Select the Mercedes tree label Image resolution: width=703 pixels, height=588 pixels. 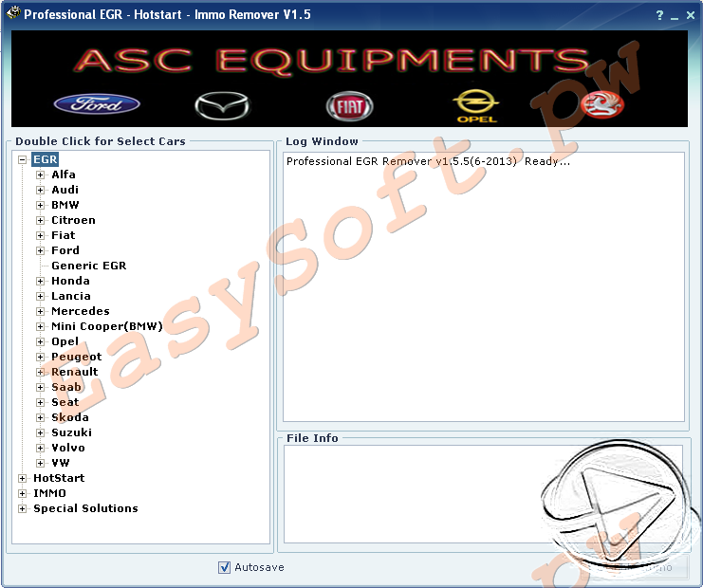[81, 311]
